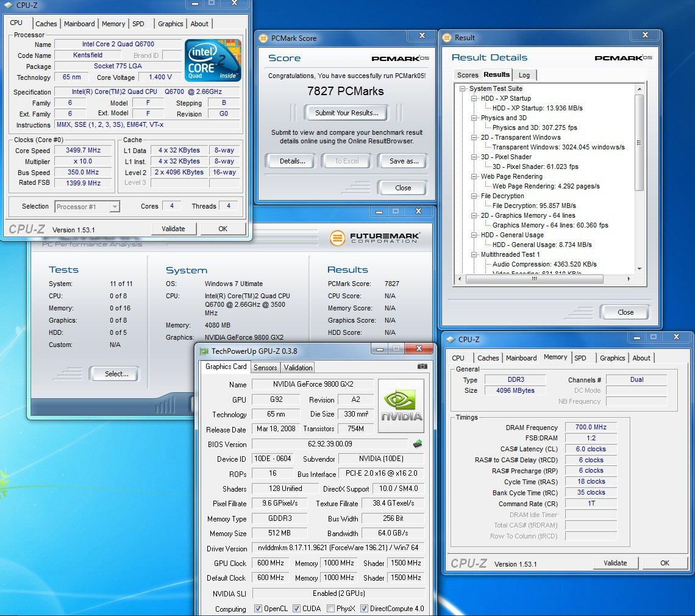The width and height of the screenshot is (695, 616).
Task: Collapse the HDD - XP Startup node
Action: coord(474,98)
